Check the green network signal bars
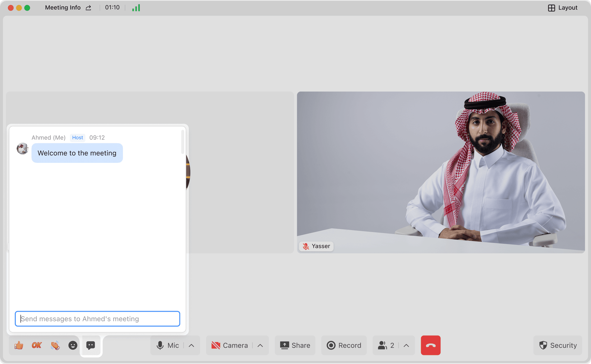 136,8
